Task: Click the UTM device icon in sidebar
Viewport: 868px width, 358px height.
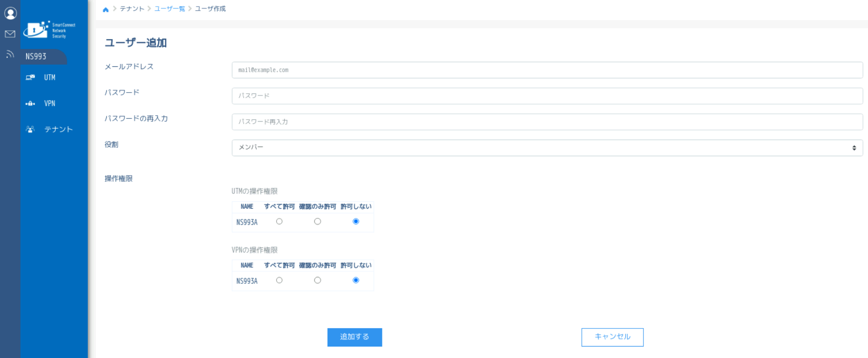Action: click(30, 77)
